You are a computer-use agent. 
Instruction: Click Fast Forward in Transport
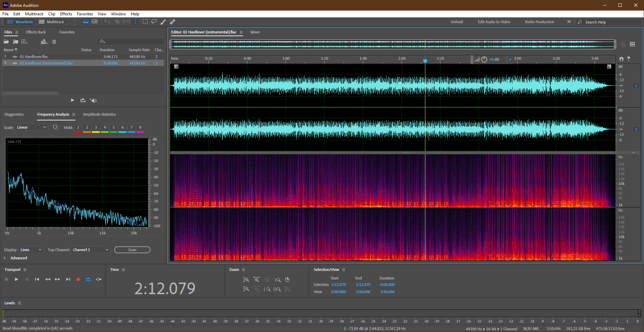click(57, 279)
